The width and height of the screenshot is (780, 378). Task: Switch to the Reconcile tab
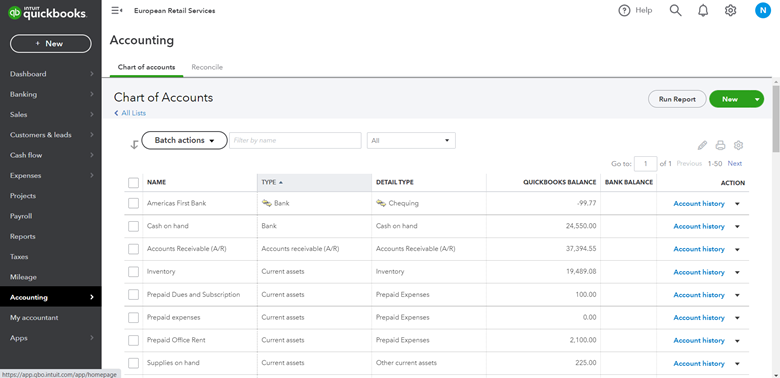[x=207, y=67]
